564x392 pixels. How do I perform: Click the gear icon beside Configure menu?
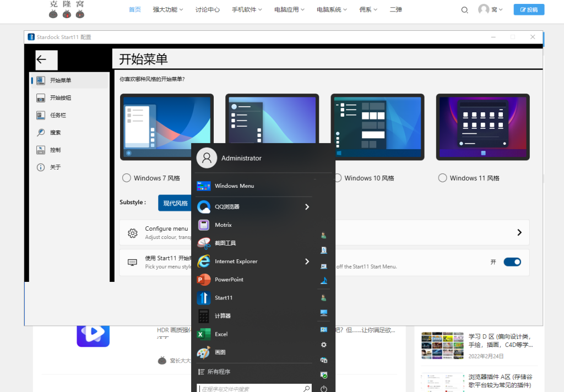(133, 233)
